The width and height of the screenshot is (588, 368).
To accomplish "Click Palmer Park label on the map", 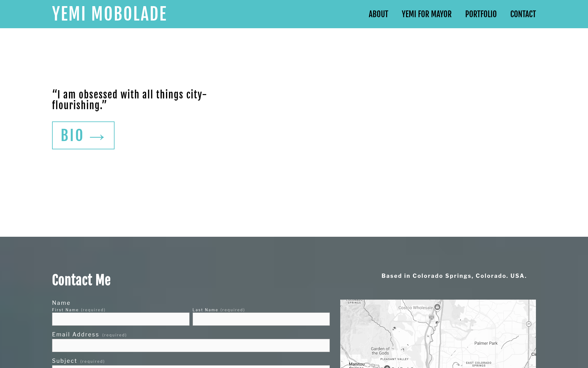I will click(x=486, y=343).
